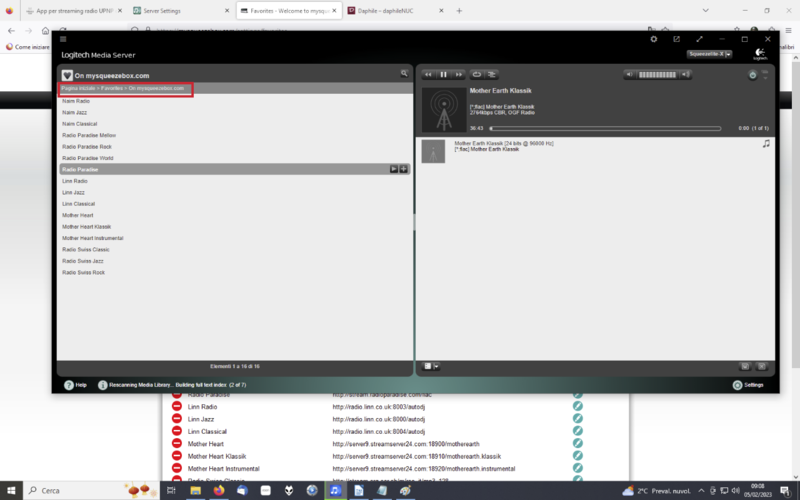
Task: Toggle shuffle mode in player controls
Action: (x=492, y=74)
